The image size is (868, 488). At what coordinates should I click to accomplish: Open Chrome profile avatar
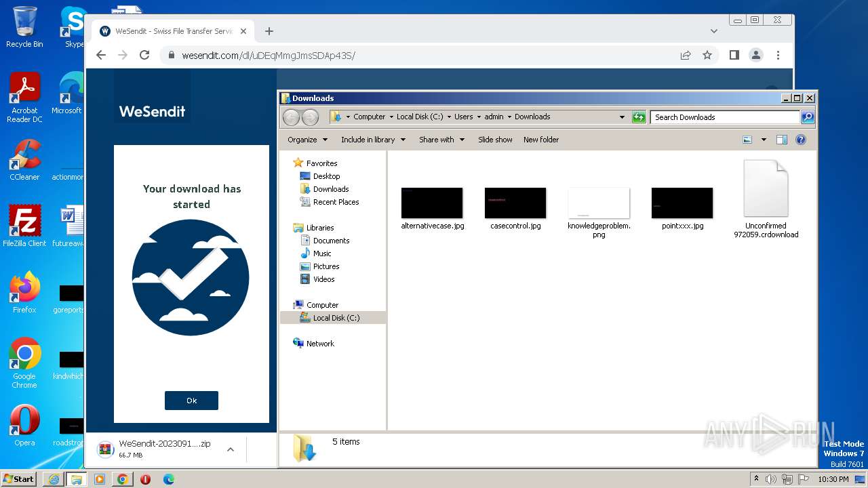click(x=756, y=56)
